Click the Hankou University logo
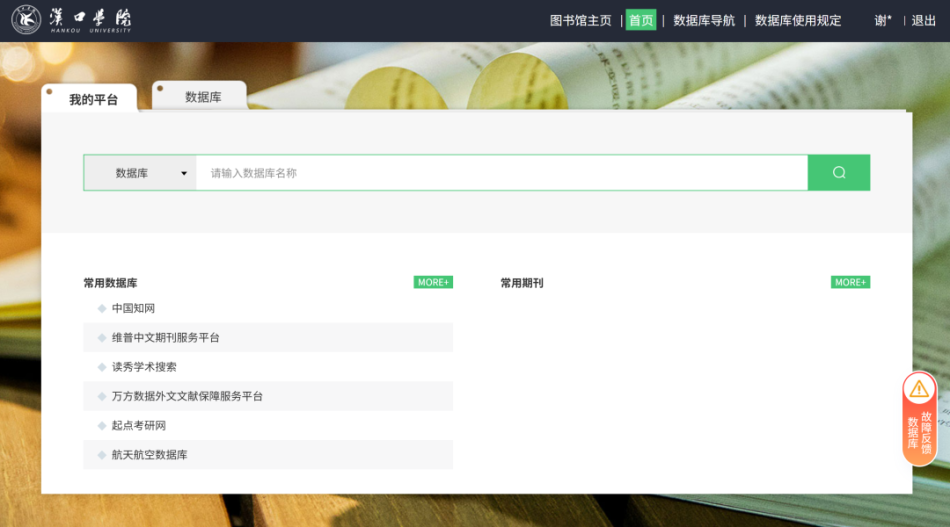The width and height of the screenshot is (950, 527). click(71, 20)
